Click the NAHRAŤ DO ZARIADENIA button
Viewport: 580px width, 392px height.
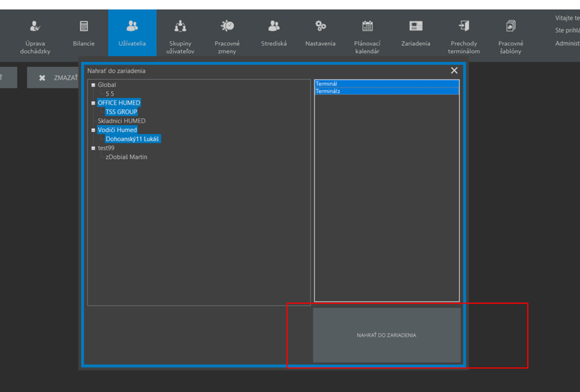pyautogui.click(x=386, y=335)
